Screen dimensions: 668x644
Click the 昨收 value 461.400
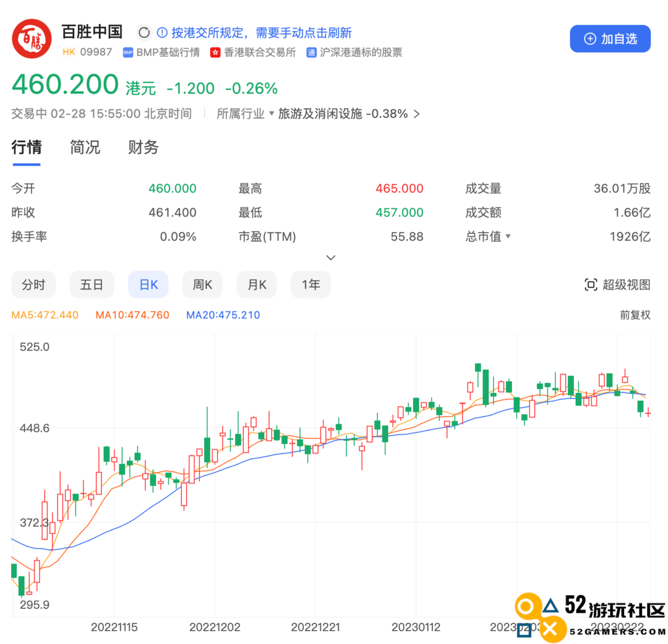(172, 212)
